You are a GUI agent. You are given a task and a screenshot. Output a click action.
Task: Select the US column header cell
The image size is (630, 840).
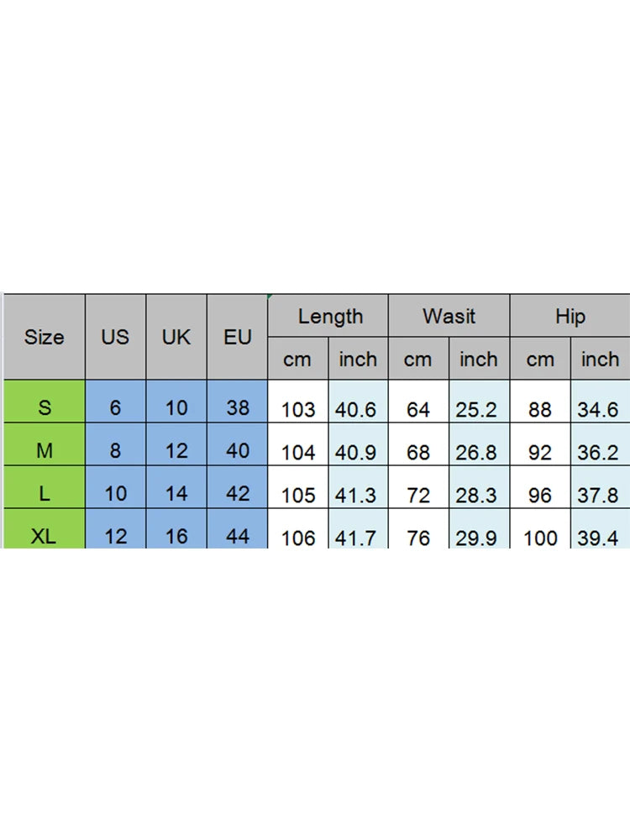pos(115,337)
